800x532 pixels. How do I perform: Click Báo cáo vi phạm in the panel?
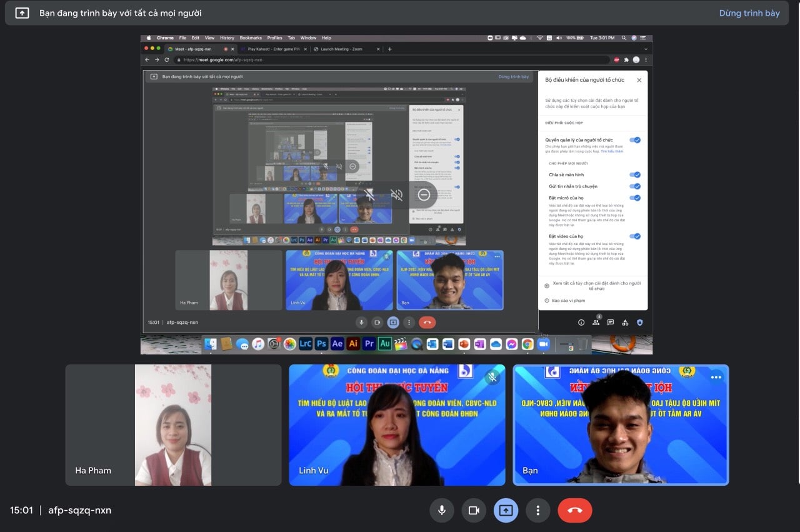564,301
